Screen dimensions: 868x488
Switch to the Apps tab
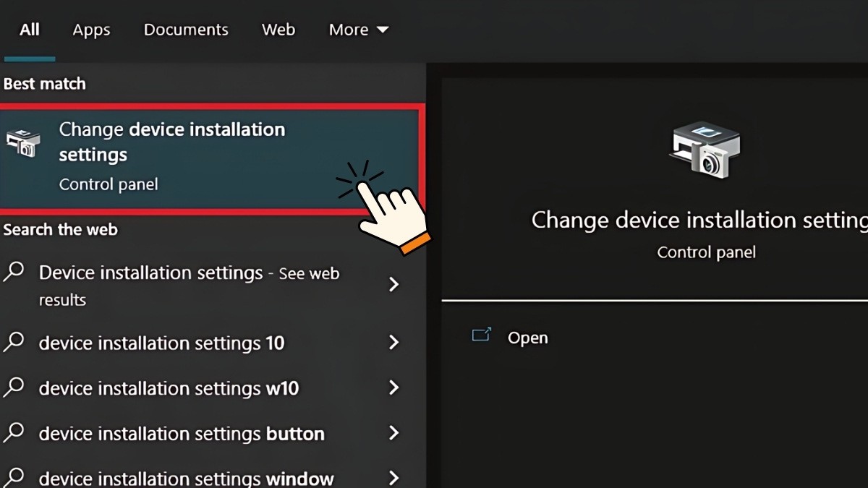coord(91,30)
